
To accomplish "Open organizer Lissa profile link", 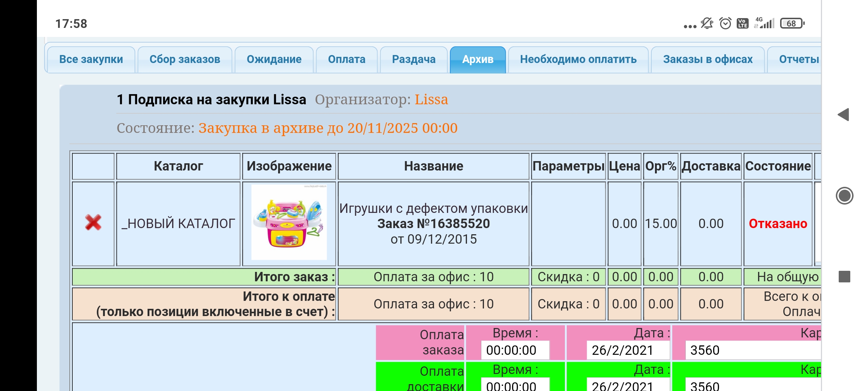I will [x=431, y=100].
